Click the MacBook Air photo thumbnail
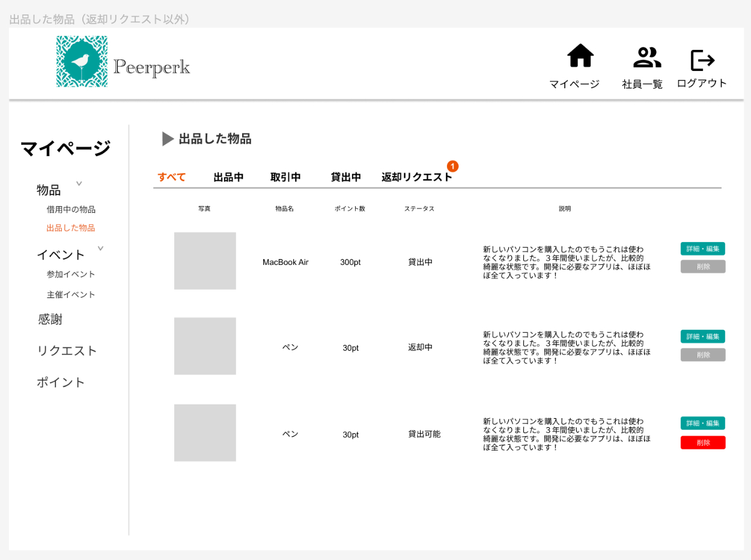The height and width of the screenshot is (560, 751). click(205, 261)
